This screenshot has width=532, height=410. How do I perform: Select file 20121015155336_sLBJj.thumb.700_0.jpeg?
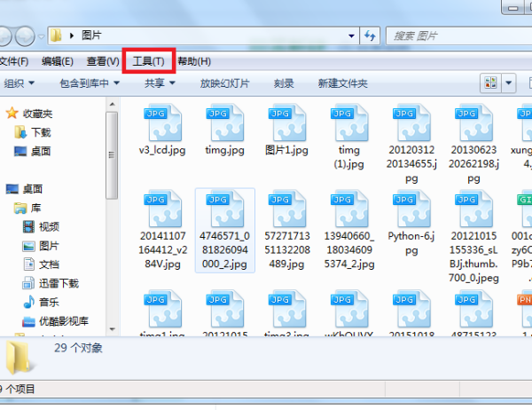click(x=473, y=237)
